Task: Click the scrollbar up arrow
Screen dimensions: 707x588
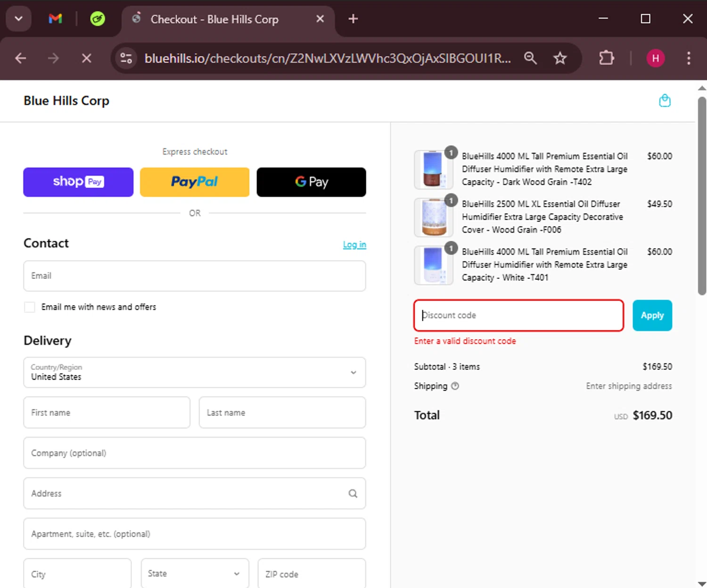Action: 701,88
